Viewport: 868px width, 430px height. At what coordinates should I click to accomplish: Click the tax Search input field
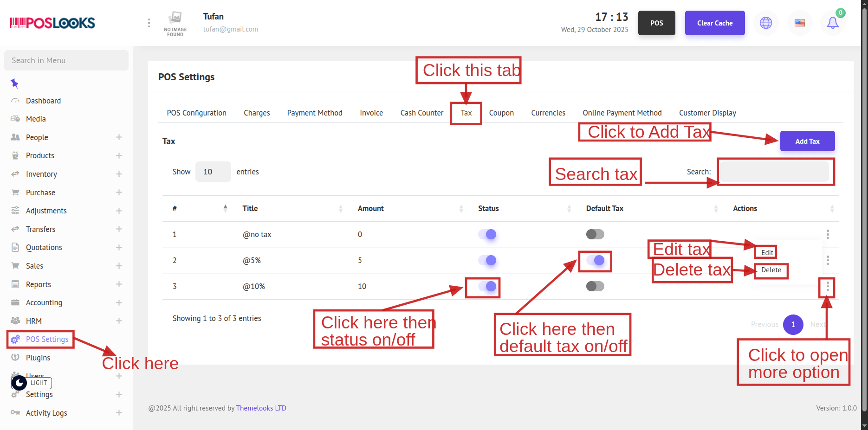[774, 172]
